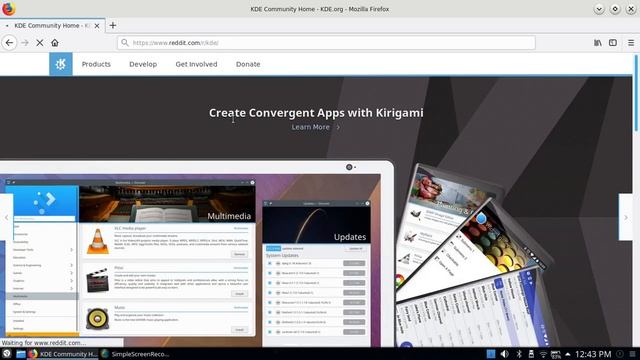
Task: Open the Bluetooth tray icon
Action: click(519, 354)
